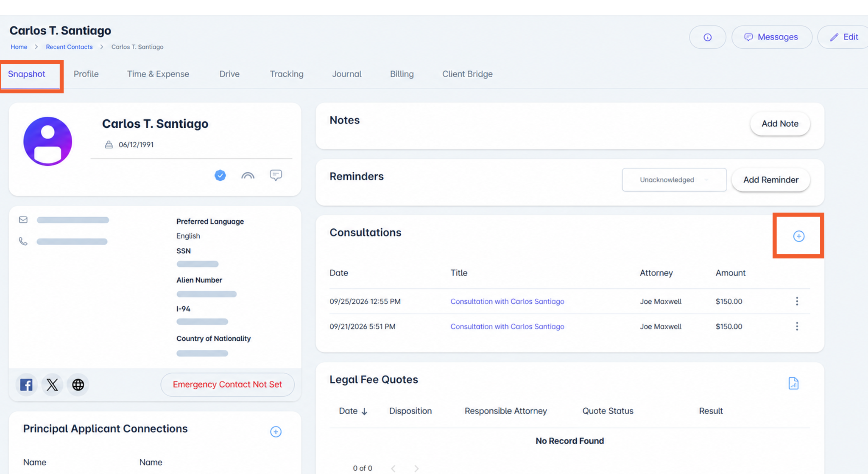Viewport: 868px width, 474px height.
Task: Open the Tracking tab
Action: pos(287,74)
